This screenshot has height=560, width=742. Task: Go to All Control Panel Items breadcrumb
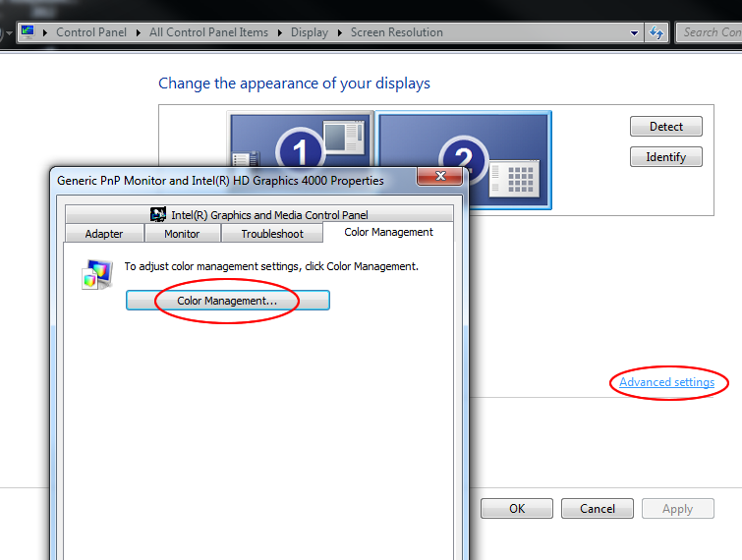coord(208,32)
